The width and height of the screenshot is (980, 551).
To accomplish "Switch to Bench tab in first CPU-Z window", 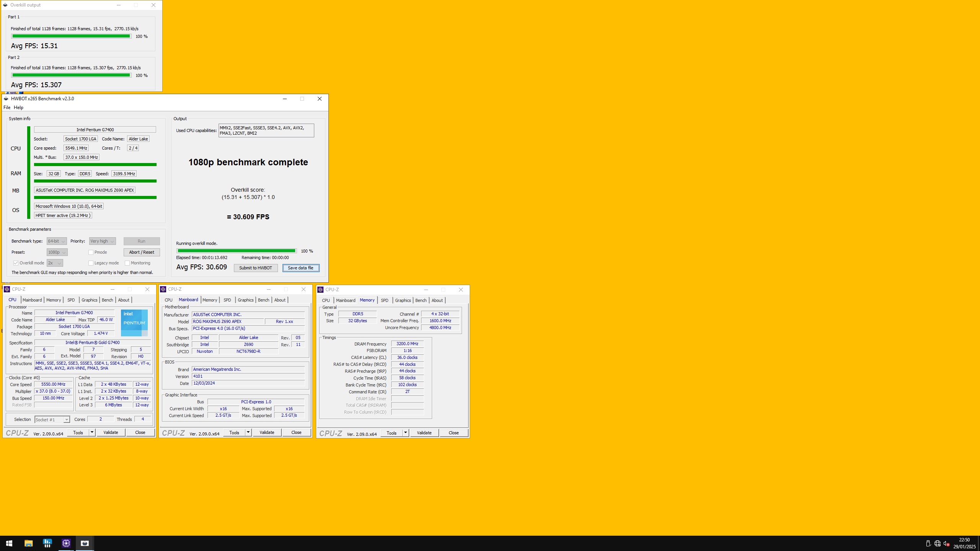I will coord(107,300).
